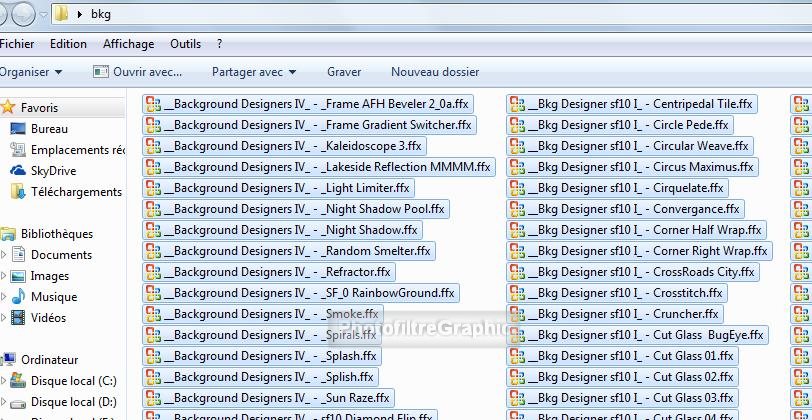This screenshot has width=812, height=420.
Task: Click the Nouveau dossier button
Action: click(x=434, y=72)
